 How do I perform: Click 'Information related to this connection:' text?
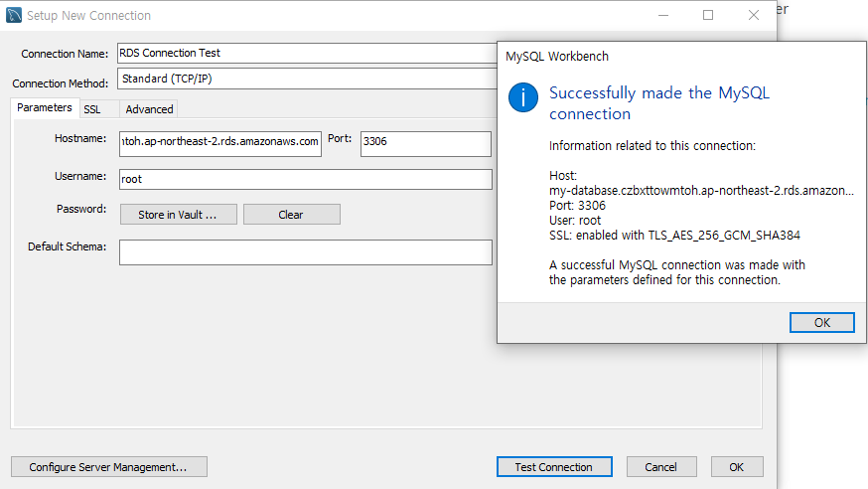(x=652, y=146)
